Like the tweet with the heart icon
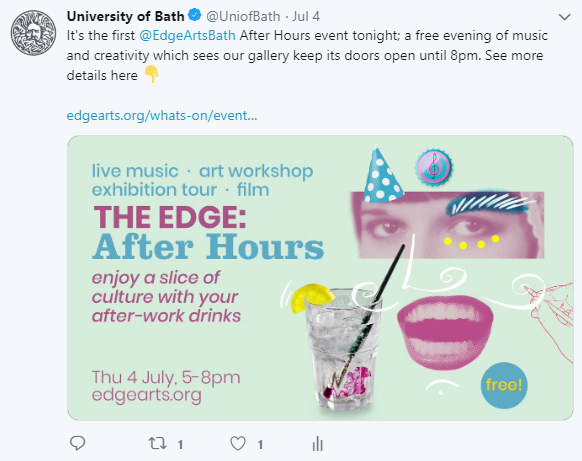This screenshot has height=461, width=582. point(238,443)
